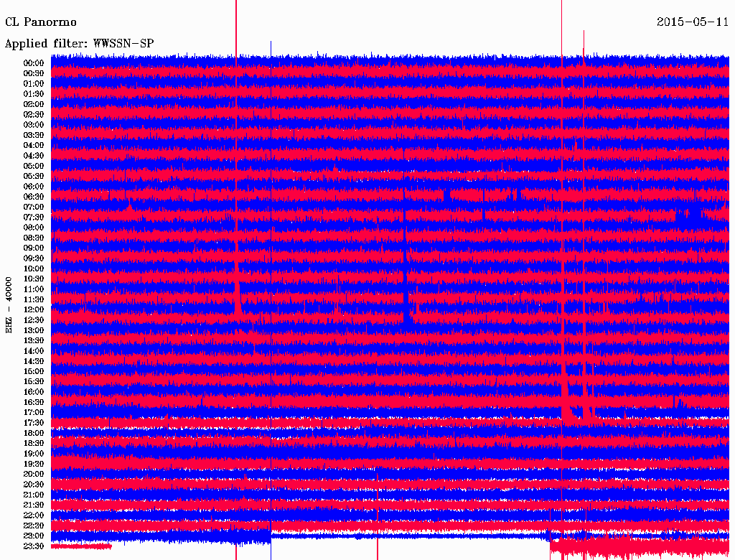
Task: Select the 06:00 time label
Action: [x=34, y=186]
